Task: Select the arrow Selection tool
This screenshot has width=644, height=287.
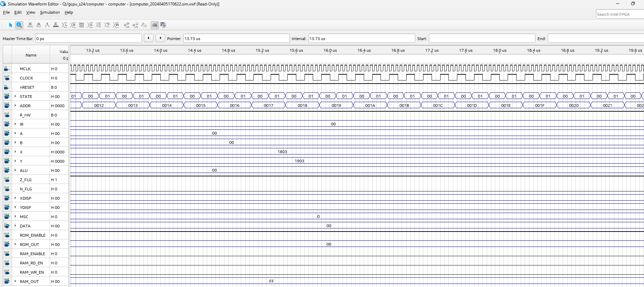Action: coord(10,25)
